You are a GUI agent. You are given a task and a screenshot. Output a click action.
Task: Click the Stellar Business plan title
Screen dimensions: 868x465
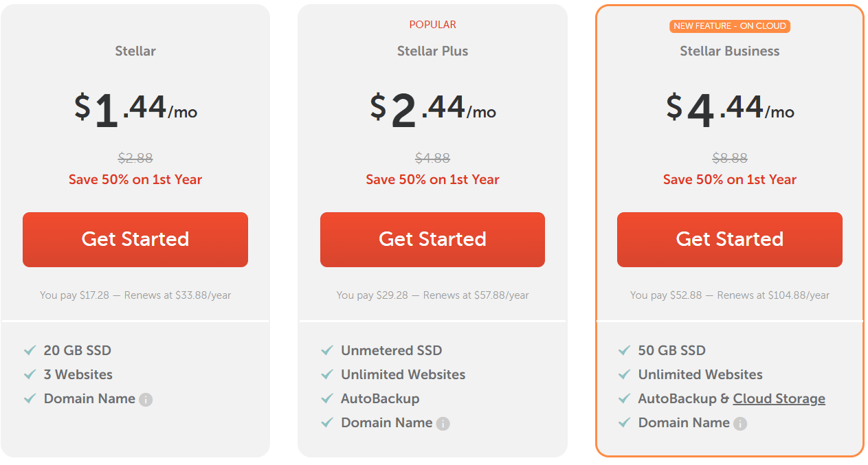[x=730, y=51]
